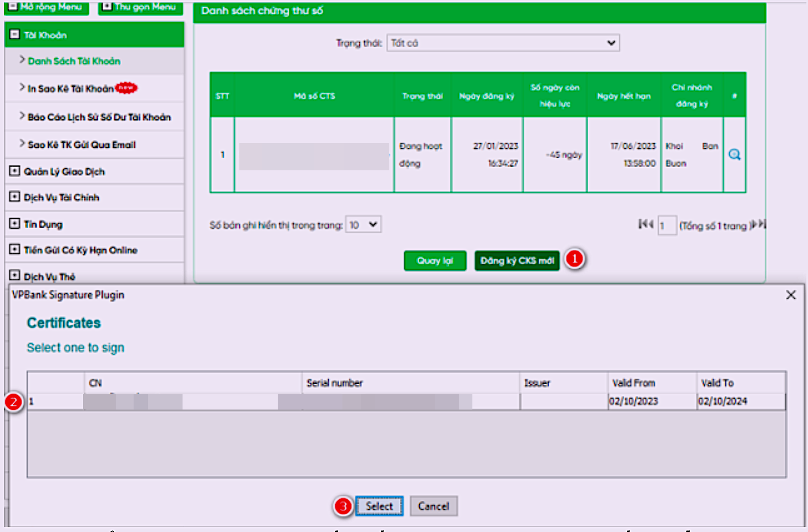Expand the Tín Dụng menu section
808x532 pixels.
click(x=15, y=224)
